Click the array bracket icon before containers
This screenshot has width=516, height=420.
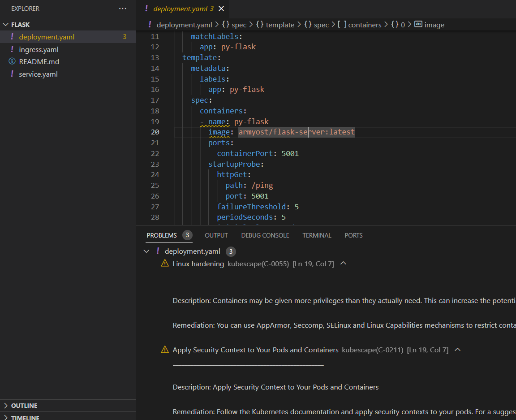point(342,24)
